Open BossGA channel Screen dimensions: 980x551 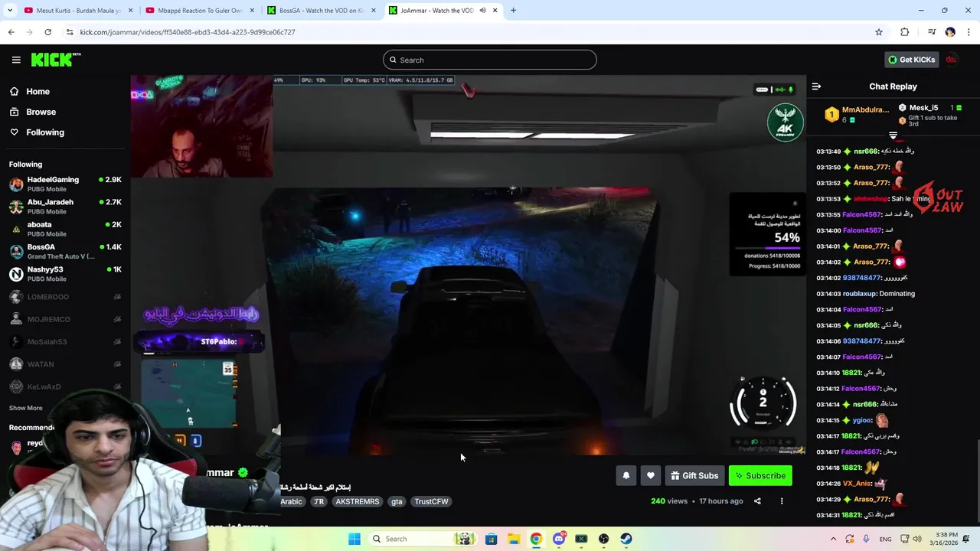point(65,251)
